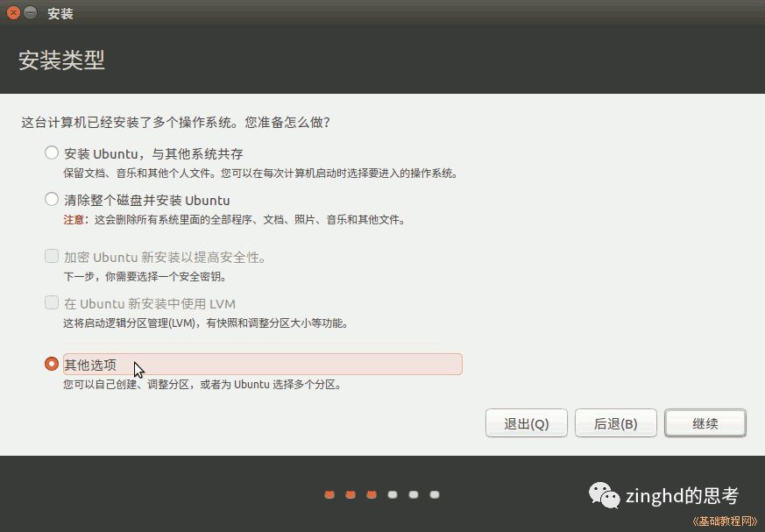Select install Ubuntu alongside other systems radio
765x532 pixels.
coord(52,153)
